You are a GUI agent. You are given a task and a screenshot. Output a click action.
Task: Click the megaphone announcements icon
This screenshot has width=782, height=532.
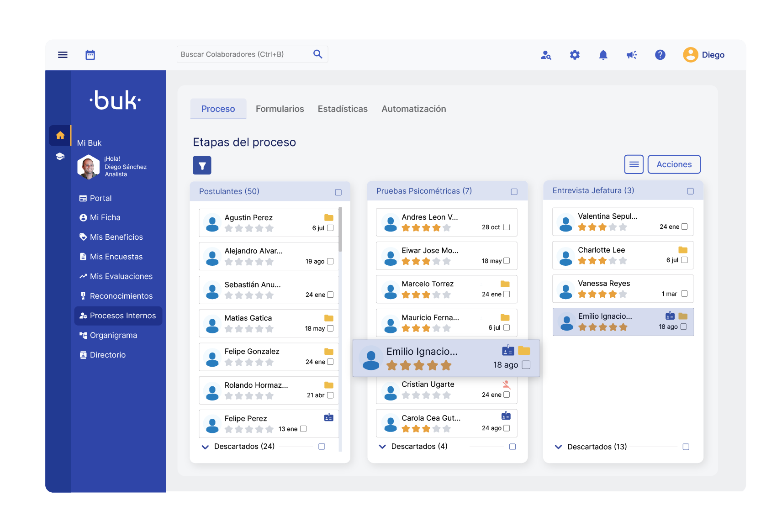(x=632, y=55)
